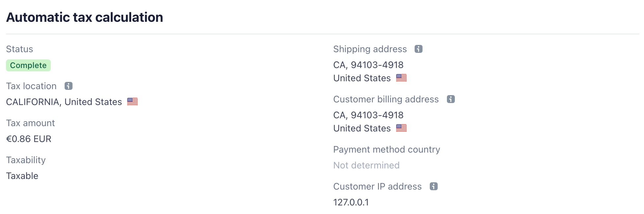Image resolution: width=644 pixels, height=214 pixels.
Task: Click the Tax location info icon
Action: [x=68, y=86]
